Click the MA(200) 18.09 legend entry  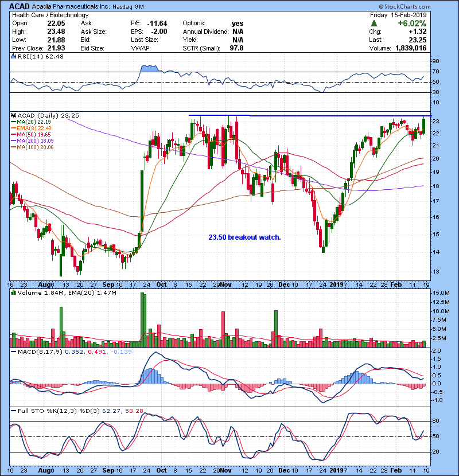pos(32,141)
